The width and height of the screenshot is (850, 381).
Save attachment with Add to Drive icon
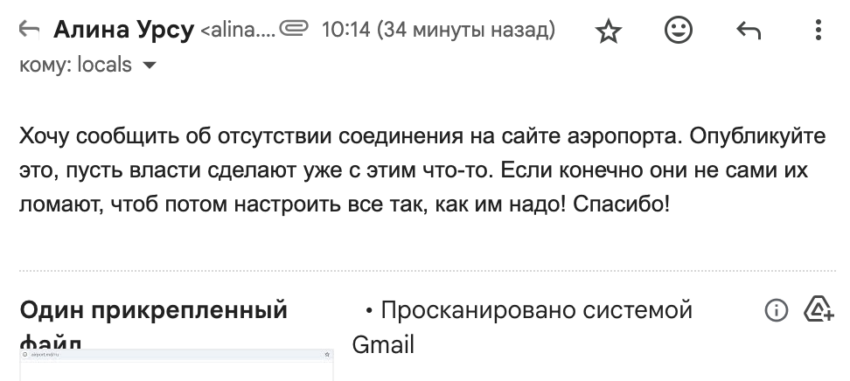819,309
